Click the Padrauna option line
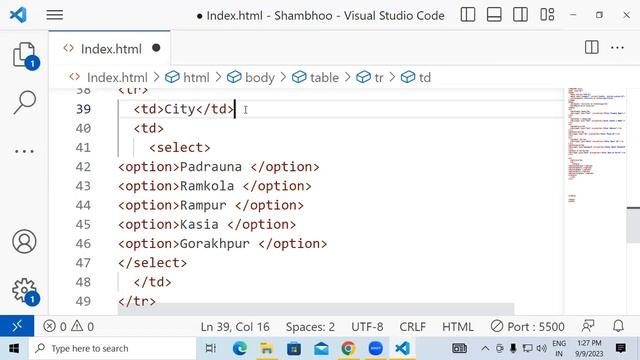The image size is (640, 360). click(x=219, y=167)
